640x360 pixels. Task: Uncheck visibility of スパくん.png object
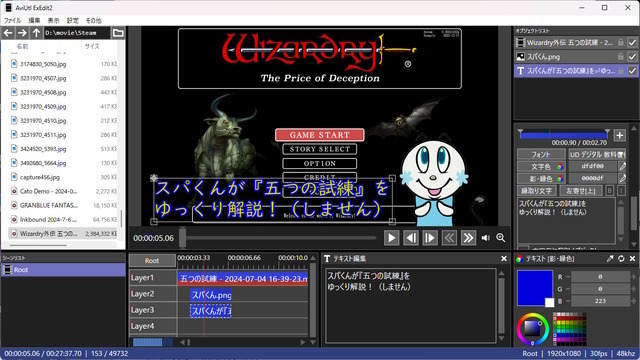pos(632,56)
